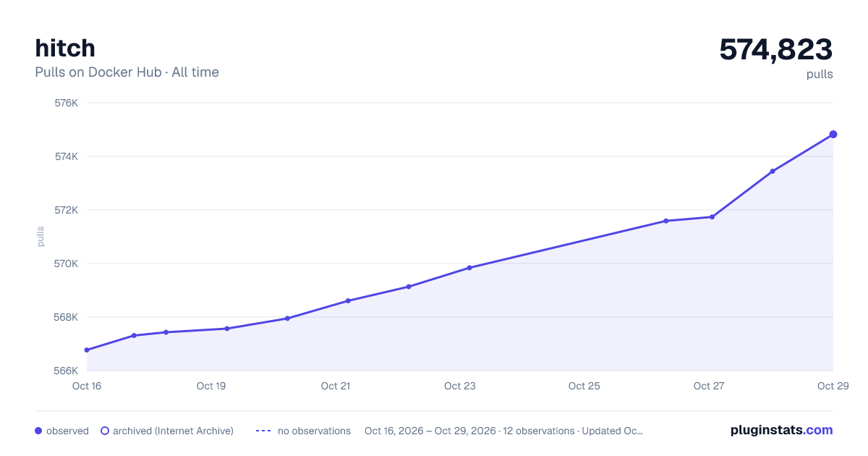Click the archived legend circle icon

pyautogui.click(x=105, y=431)
